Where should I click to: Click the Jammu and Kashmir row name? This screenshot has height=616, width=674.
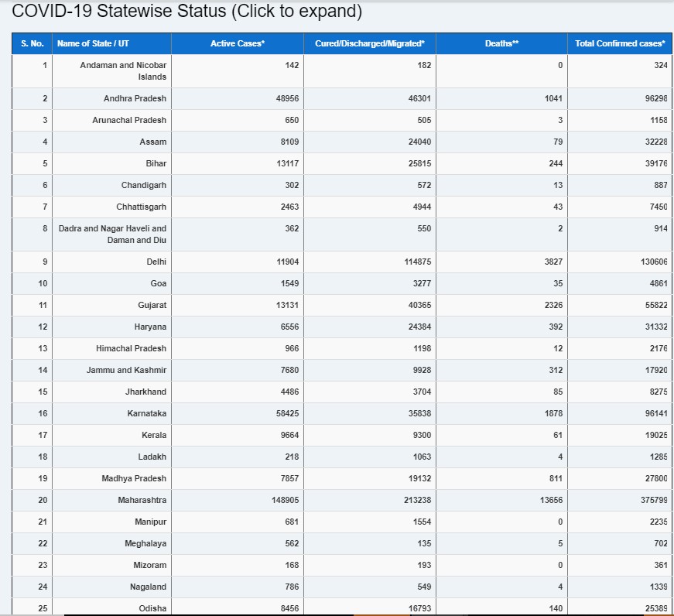pos(126,371)
